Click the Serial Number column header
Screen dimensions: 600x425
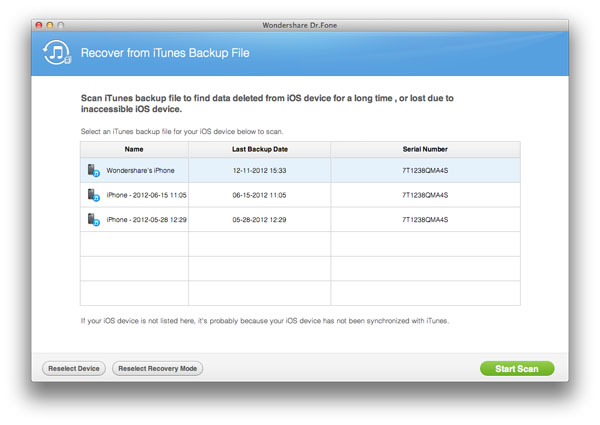(425, 148)
